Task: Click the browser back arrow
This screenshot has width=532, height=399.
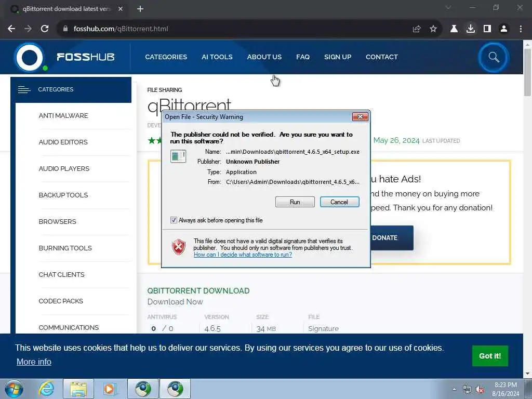Action: [11, 29]
